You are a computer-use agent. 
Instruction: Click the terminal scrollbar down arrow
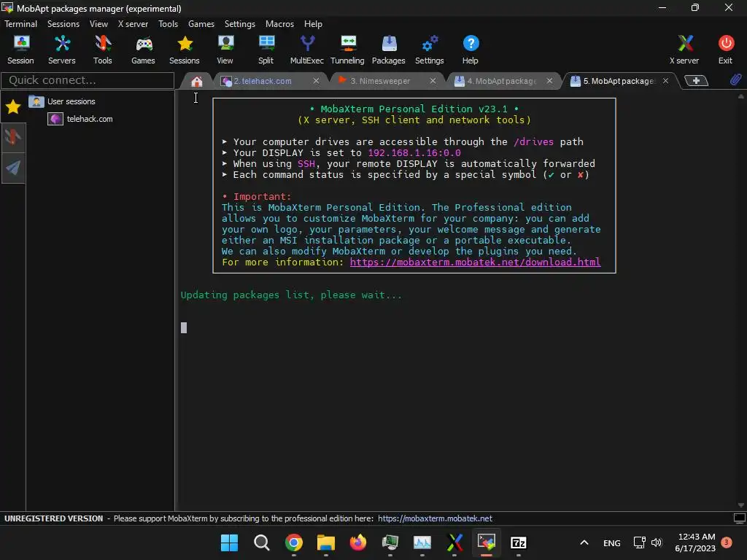pyautogui.click(x=741, y=505)
